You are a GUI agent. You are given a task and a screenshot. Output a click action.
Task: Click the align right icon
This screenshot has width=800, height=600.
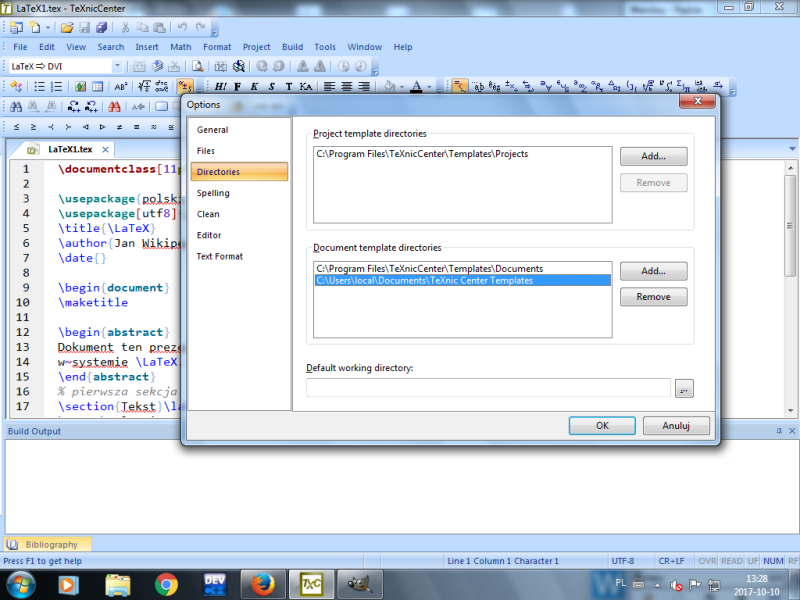pos(364,86)
